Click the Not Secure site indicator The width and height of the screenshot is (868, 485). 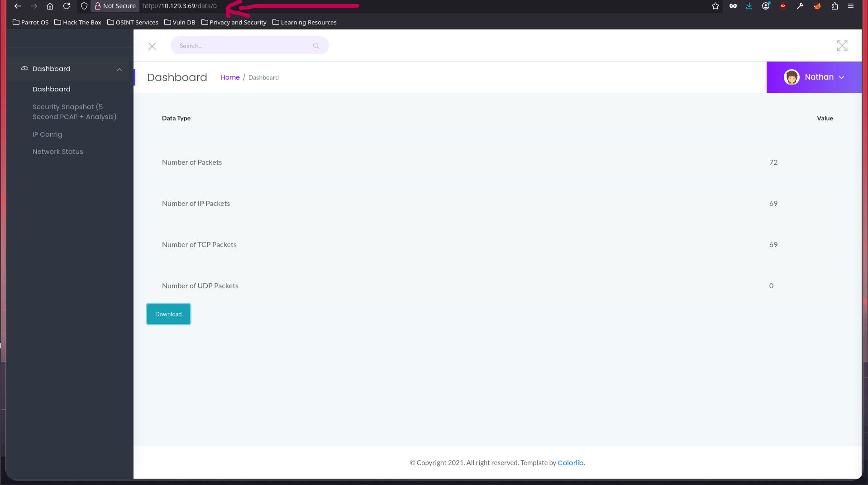(x=115, y=6)
